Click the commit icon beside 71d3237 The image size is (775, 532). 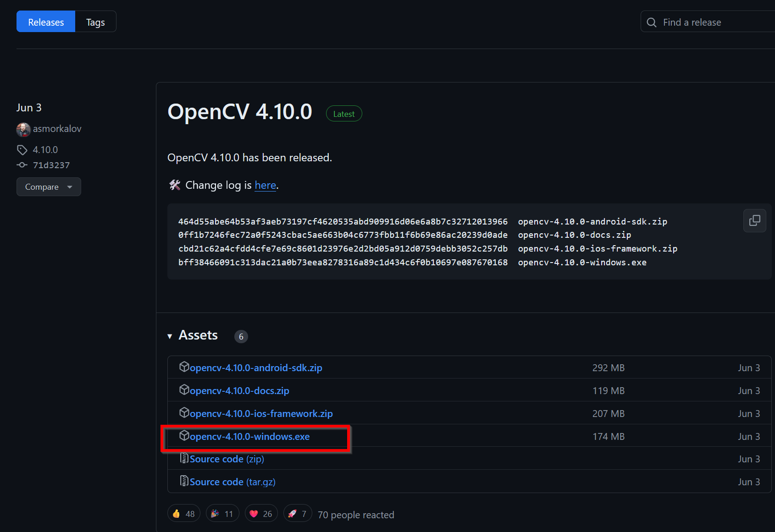22,165
